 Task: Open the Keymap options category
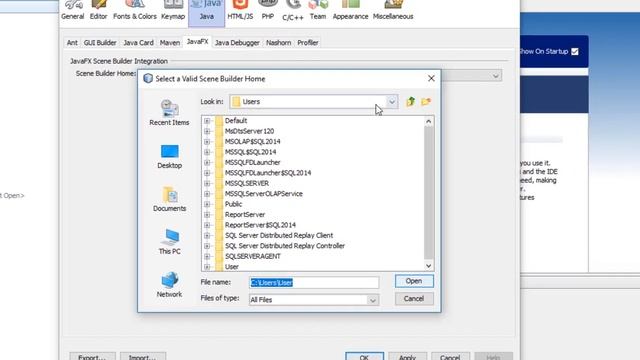pyautogui.click(x=173, y=11)
